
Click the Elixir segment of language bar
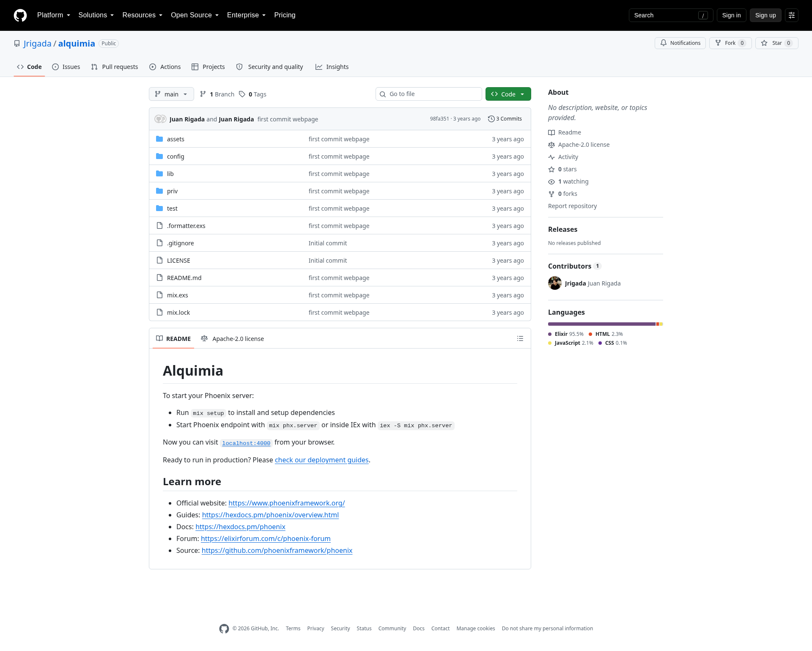pos(601,324)
